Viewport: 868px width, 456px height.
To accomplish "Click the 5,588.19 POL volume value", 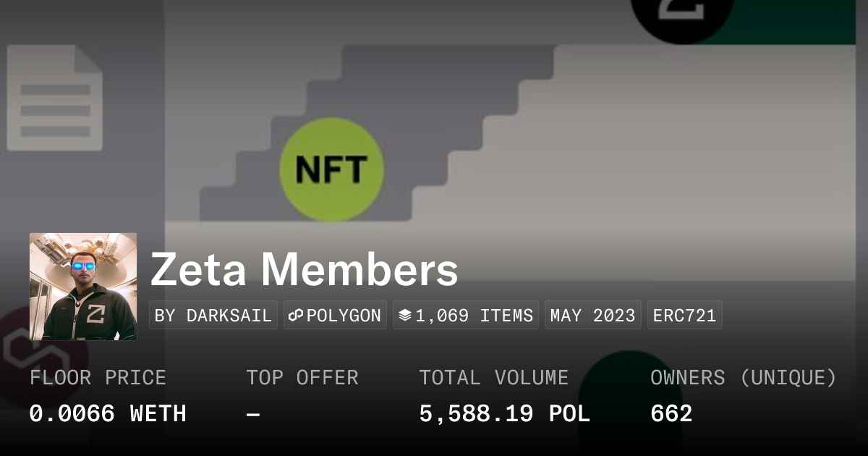I will tap(504, 414).
